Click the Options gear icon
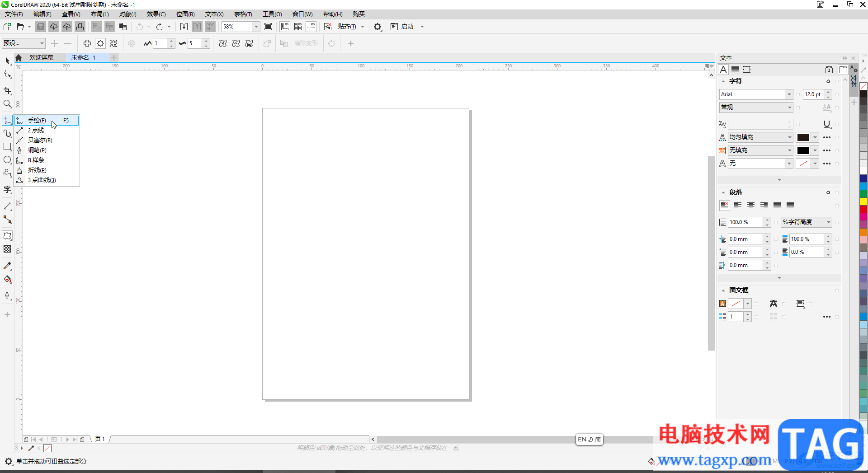Viewport: 868px width, 473px height. (377, 27)
